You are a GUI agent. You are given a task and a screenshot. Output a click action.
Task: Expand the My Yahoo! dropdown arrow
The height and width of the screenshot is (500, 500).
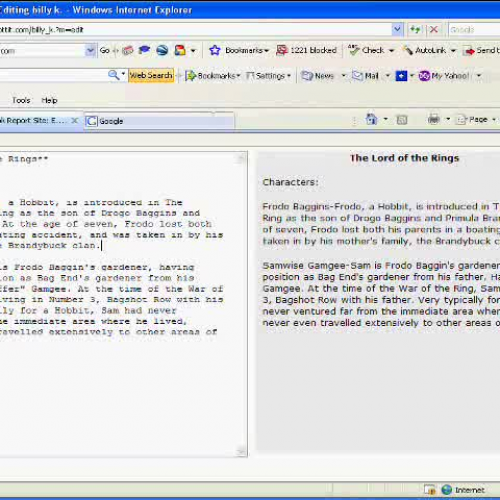[x=479, y=76]
